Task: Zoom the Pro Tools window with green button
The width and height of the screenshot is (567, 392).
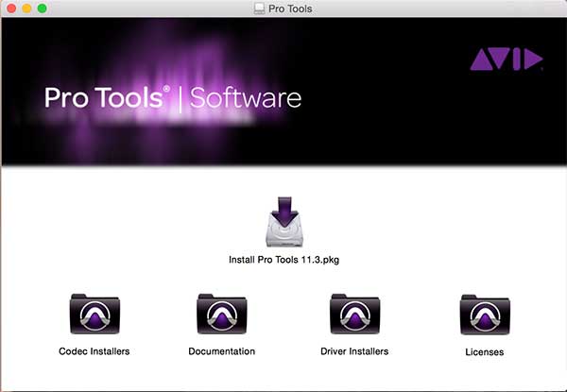Action: [x=43, y=8]
